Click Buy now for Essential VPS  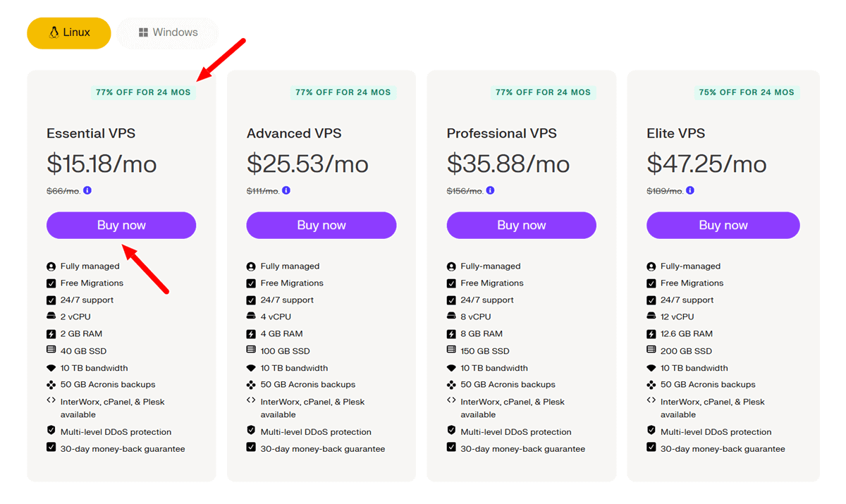tap(121, 225)
